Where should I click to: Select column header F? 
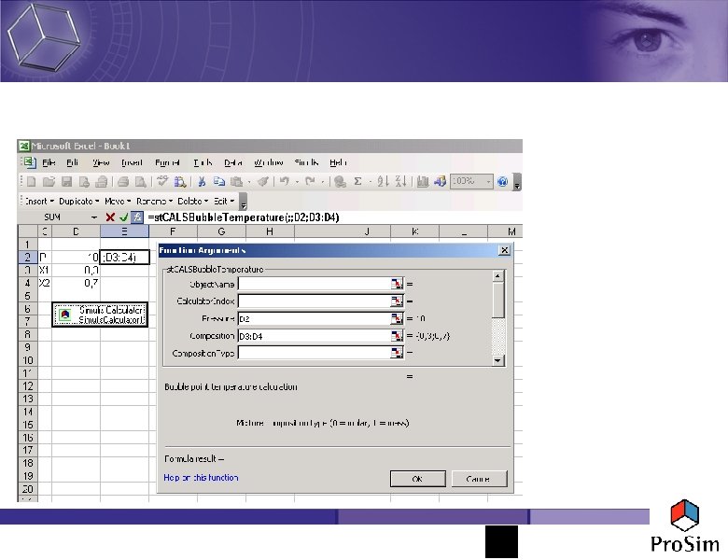click(x=174, y=231)
